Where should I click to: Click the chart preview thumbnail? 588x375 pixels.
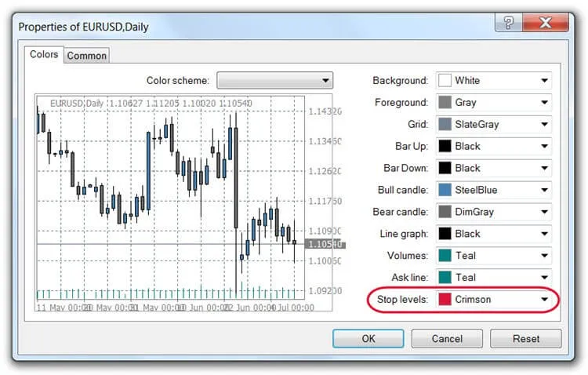pyautogui.click(x=183, y=202)
